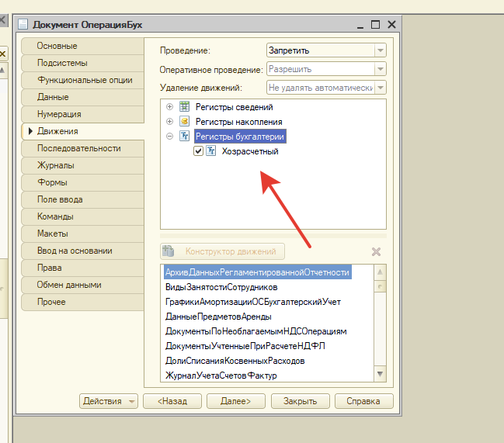This screenshot has height=443, width=504.
Task: Select ДолиСписанияКосвенныхРасходов in the list
Action: click(x=235, y=361)
